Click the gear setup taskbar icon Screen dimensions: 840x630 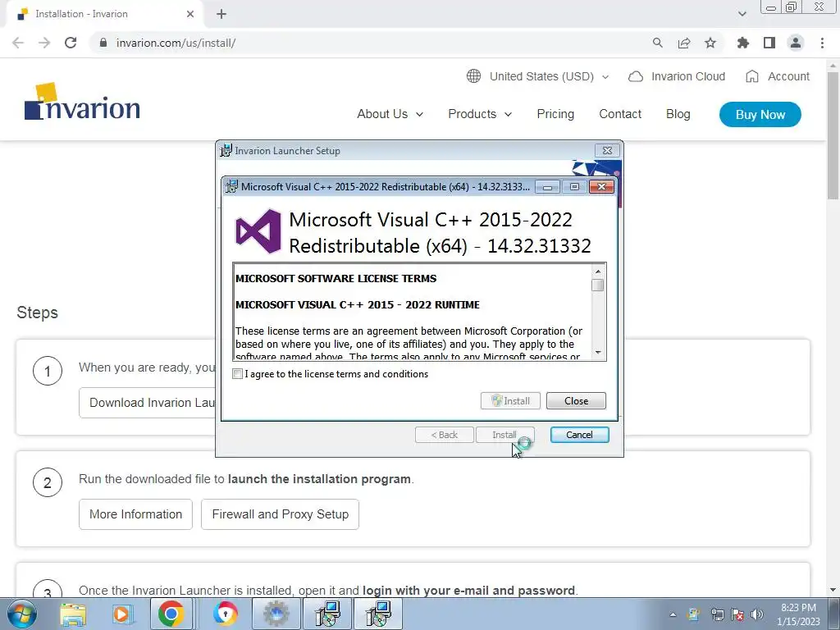click(276, 614)
